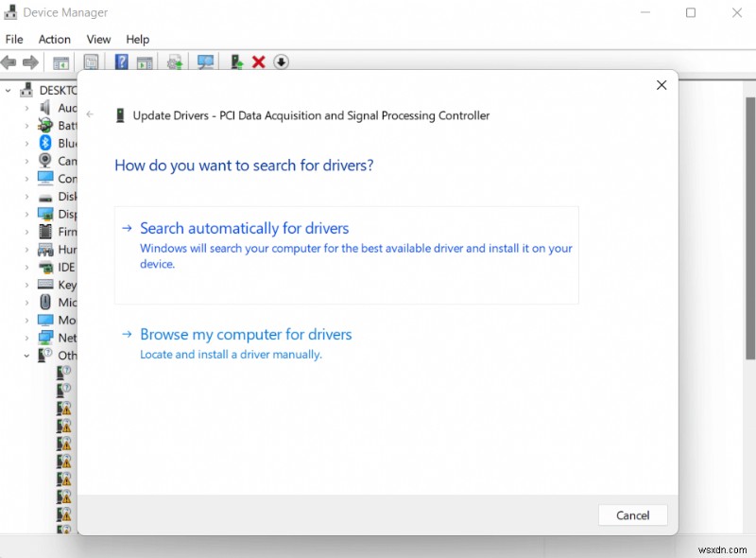
Task: Click the back arrow in the Update Drivers wizard
Action: (90, 113)
